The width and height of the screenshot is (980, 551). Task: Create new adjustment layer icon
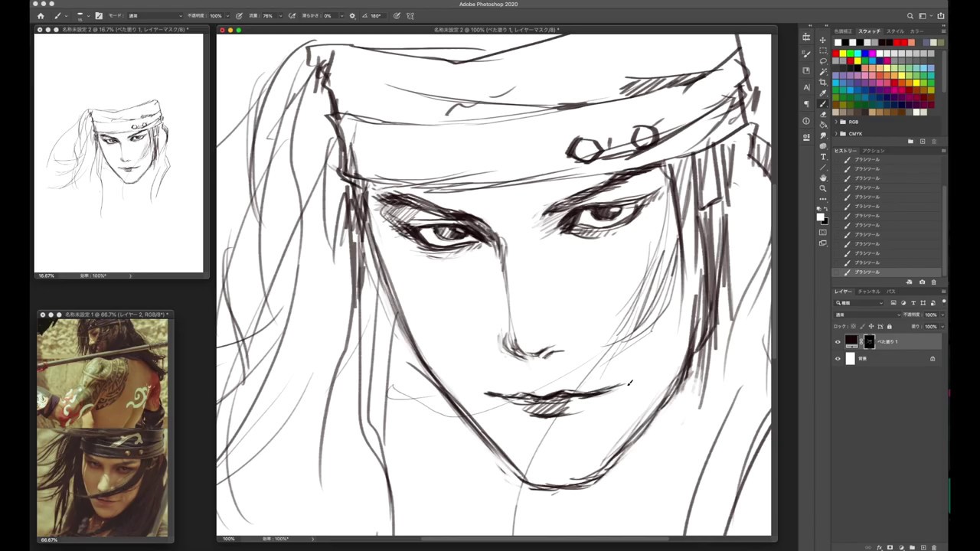pyautogui.click(x=900, y=547)
